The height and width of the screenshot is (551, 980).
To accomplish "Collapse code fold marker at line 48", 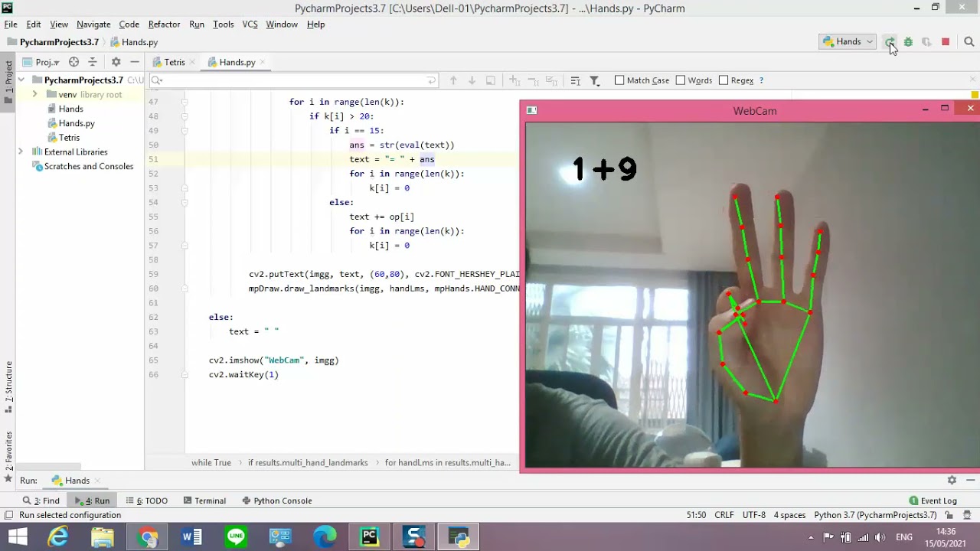I will coord(185,116).
